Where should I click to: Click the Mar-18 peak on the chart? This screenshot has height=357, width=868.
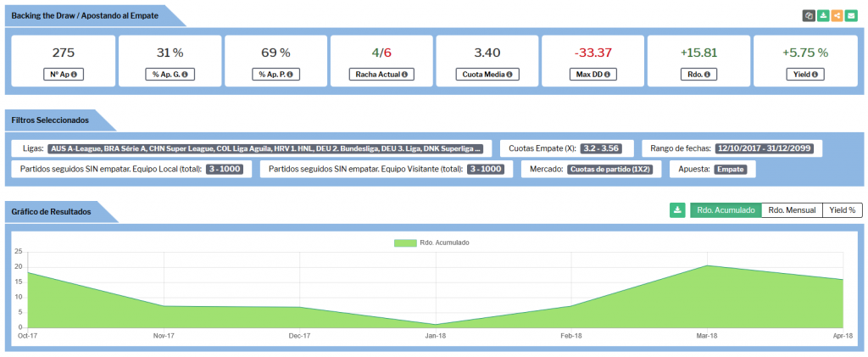[x=708, y=265]
